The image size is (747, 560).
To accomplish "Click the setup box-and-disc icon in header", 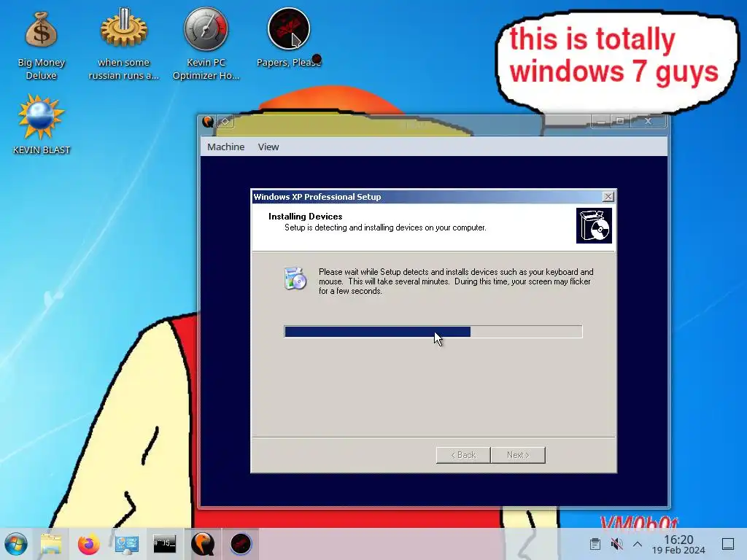I will pyautogui.click(x=594, y=226).
